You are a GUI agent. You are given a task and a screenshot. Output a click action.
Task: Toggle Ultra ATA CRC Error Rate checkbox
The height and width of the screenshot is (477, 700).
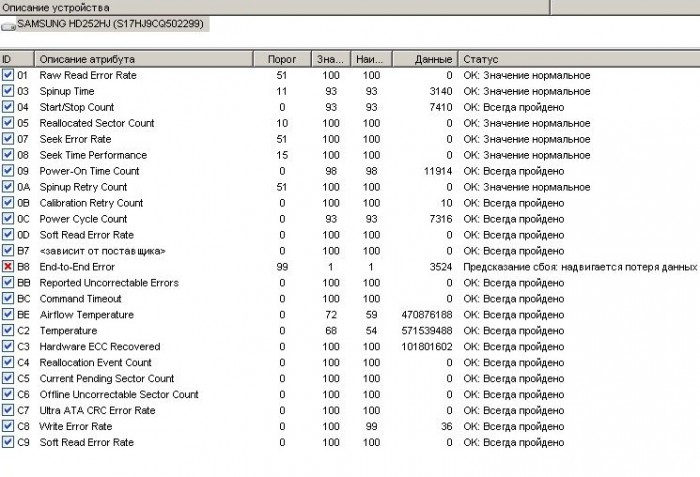(x=8, y=411)
